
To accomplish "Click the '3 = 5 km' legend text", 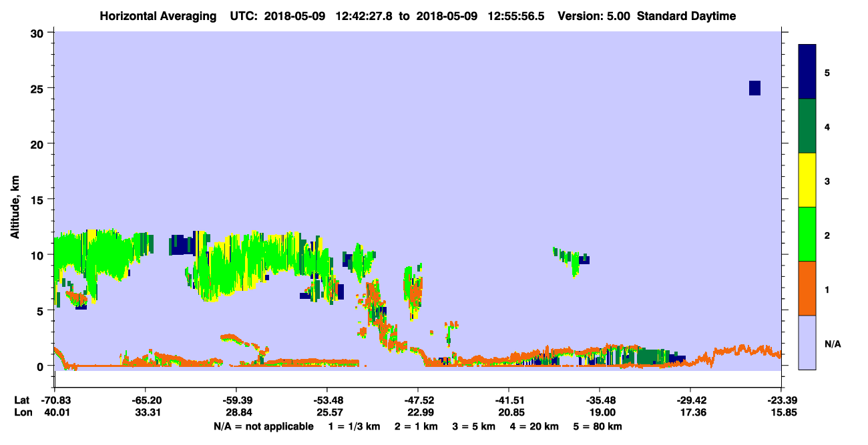I will click(x=475, y=426).
